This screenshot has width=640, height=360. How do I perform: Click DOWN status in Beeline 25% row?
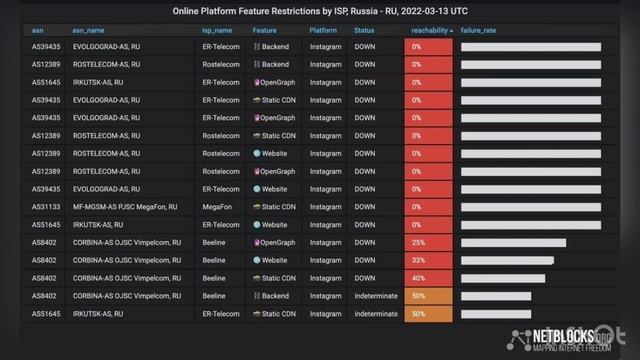click(x=364, y=242)
